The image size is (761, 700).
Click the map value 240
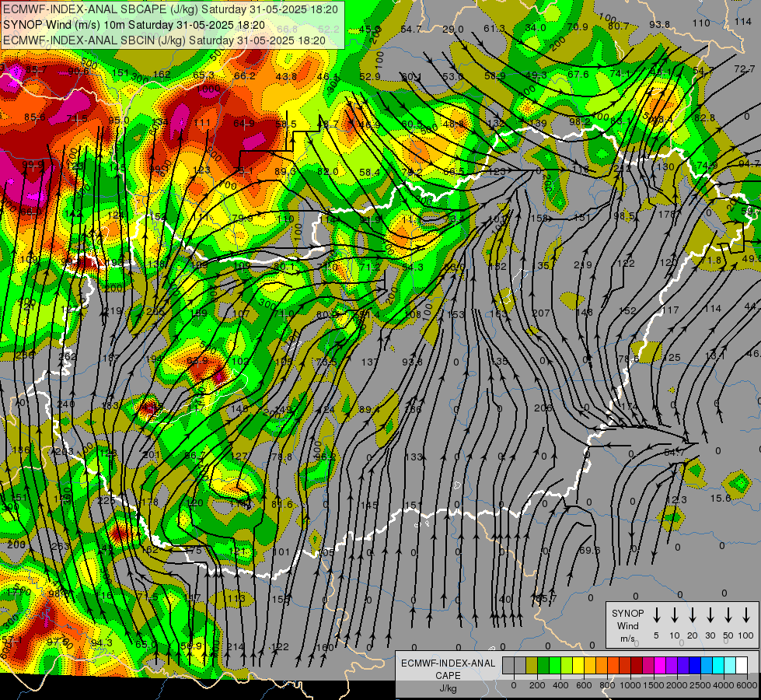(65, 404)
